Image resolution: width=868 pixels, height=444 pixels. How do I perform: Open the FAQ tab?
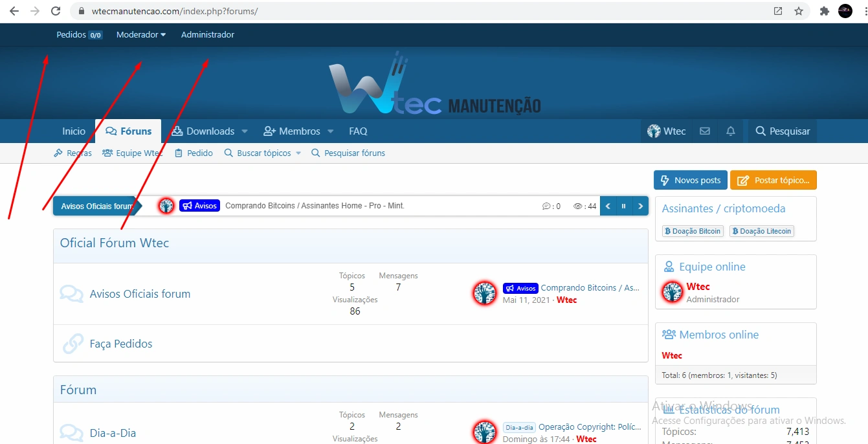pyautogui.click(x=358, y=131)
